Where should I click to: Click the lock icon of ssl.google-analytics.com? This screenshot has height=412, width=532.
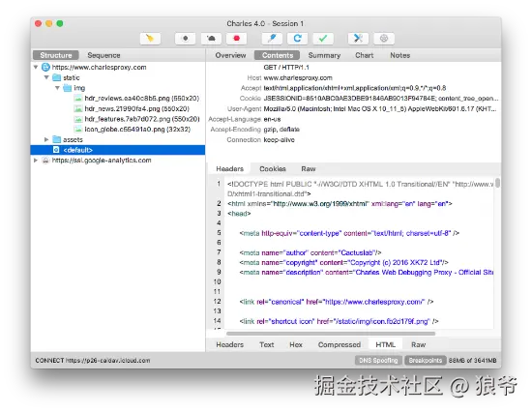coord(45,161)
